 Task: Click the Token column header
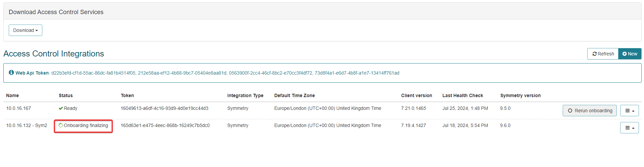[x=127, y=95]
